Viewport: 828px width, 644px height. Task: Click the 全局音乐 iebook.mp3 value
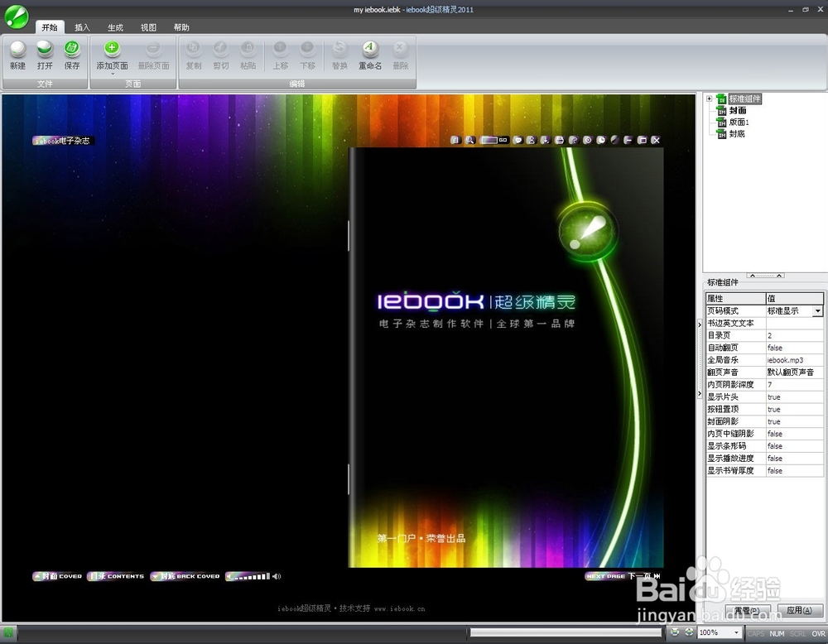(x=794, y=360)
